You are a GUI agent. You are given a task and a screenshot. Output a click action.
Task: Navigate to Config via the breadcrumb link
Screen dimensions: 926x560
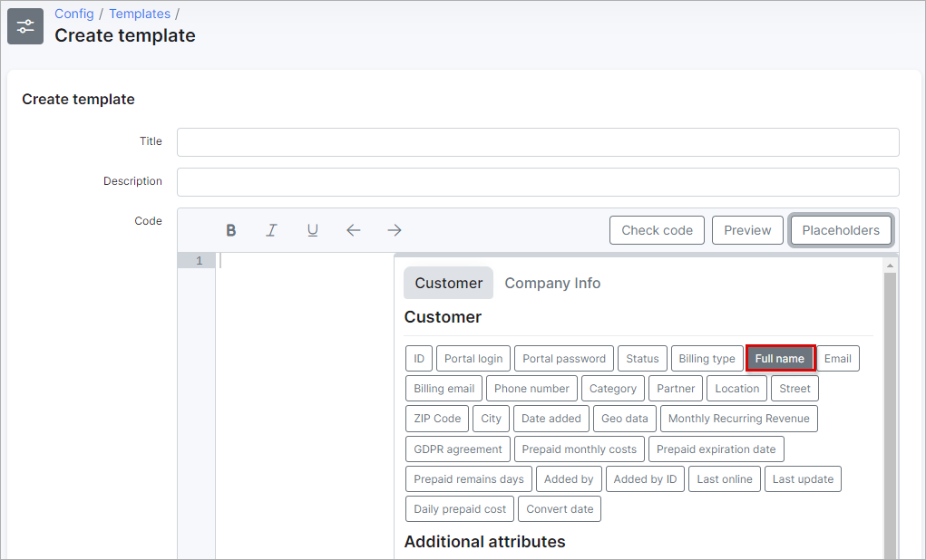pyautogui.click(x=73, y=14)
